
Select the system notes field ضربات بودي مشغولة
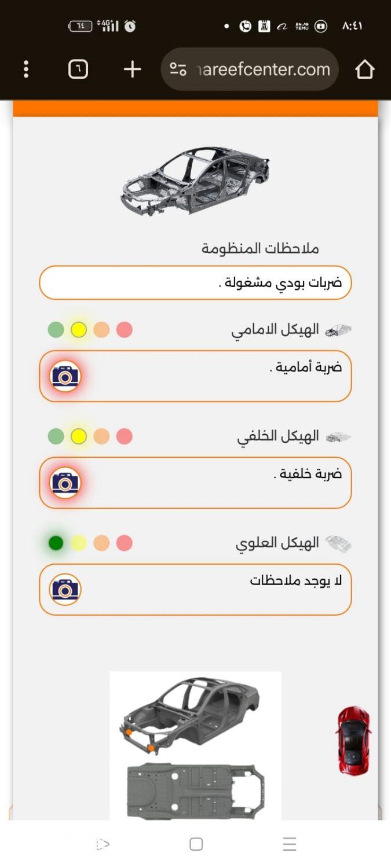[x=195, y=282]
